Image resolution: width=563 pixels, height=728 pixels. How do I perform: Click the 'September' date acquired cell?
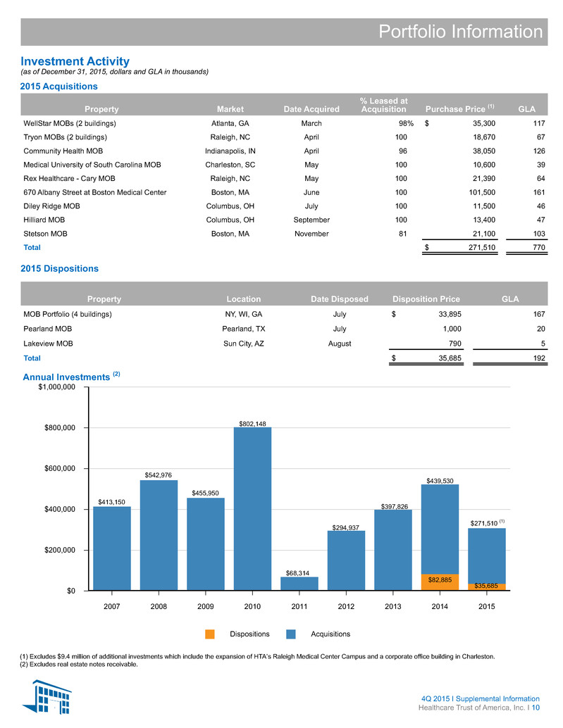(311, 220)
